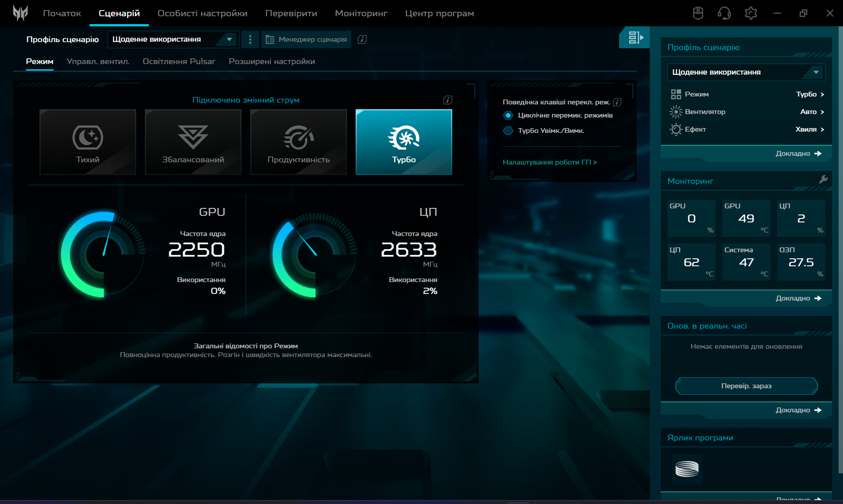Viewport: 843px width, 504px height.
Task: Open monitoring settings wrench icon
Action: pyautogui.click(x=823, y=179)
